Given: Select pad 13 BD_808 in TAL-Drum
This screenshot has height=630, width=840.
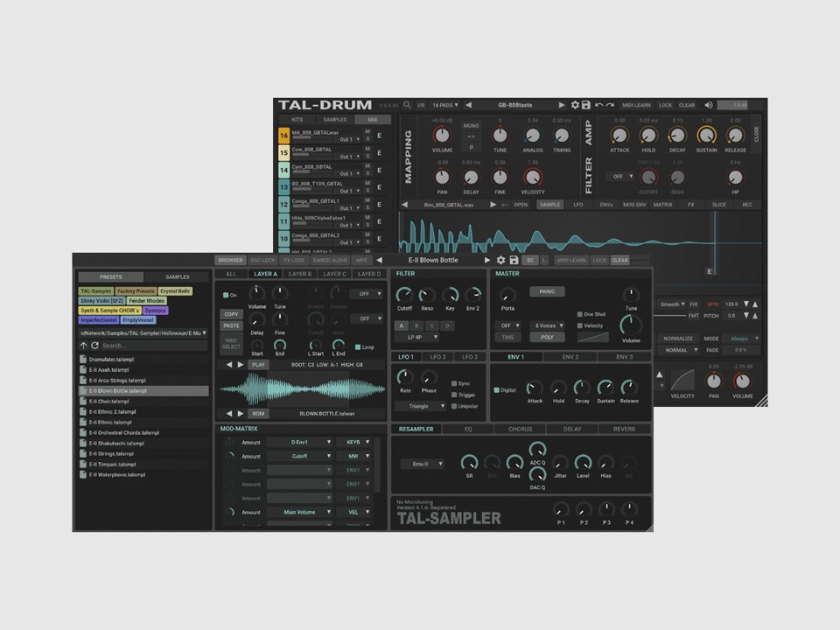Looking at the screenshot, I should click(x=283, y=187).
